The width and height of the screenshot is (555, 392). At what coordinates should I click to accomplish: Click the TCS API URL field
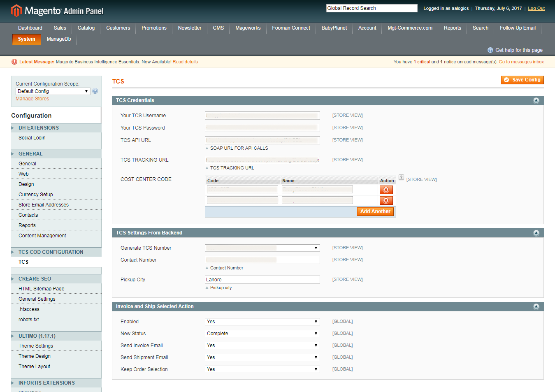click(x=262, y=140)
